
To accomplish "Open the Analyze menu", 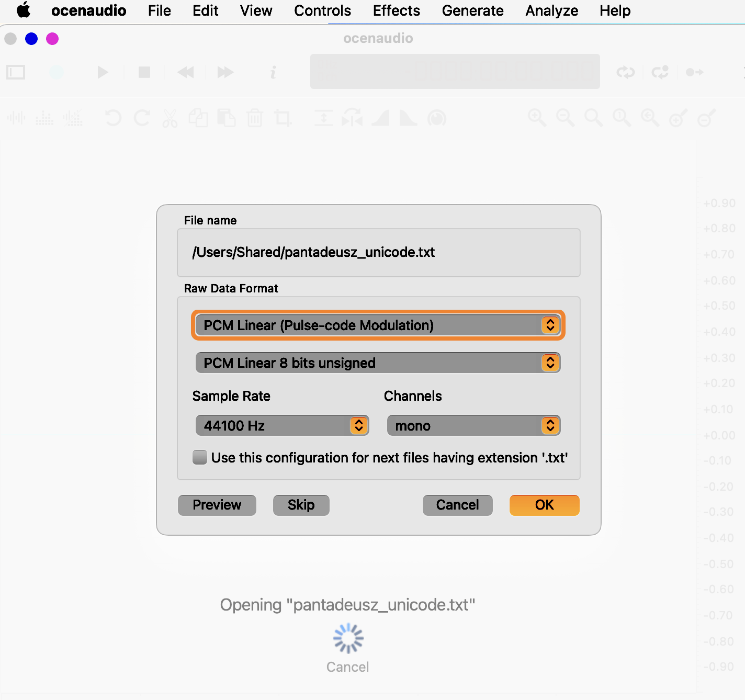I will (551, 10).
